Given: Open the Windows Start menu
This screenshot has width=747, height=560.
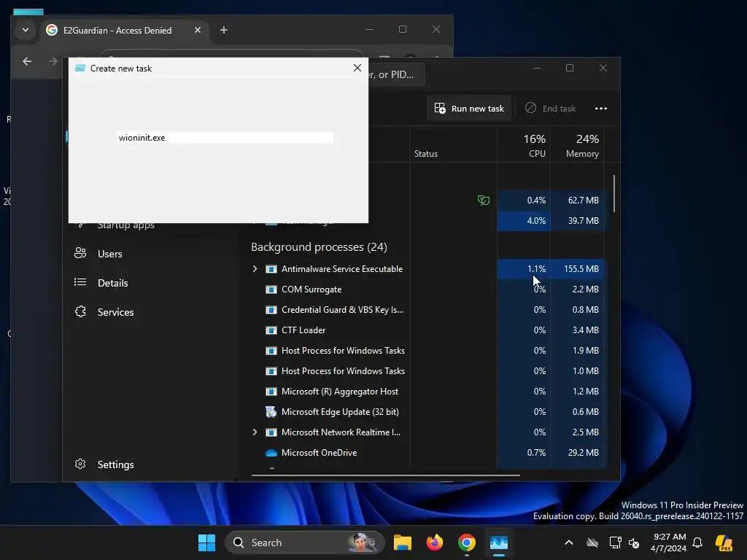Looking at the screenshot, I should pos(206,542).
